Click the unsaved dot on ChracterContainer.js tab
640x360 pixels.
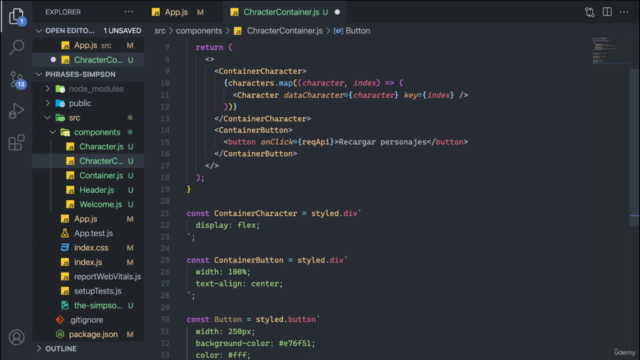(x=337, y=12)
